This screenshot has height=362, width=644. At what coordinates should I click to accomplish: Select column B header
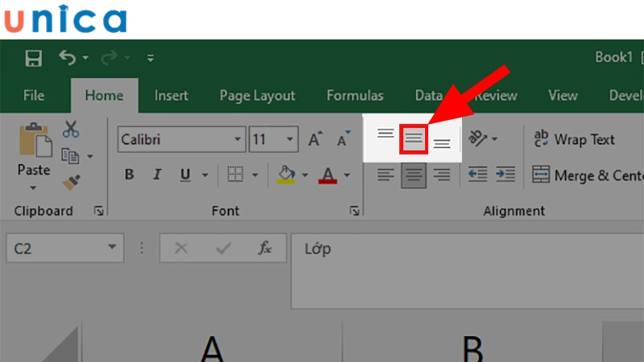pyautogui.click(x=473, y=341)
